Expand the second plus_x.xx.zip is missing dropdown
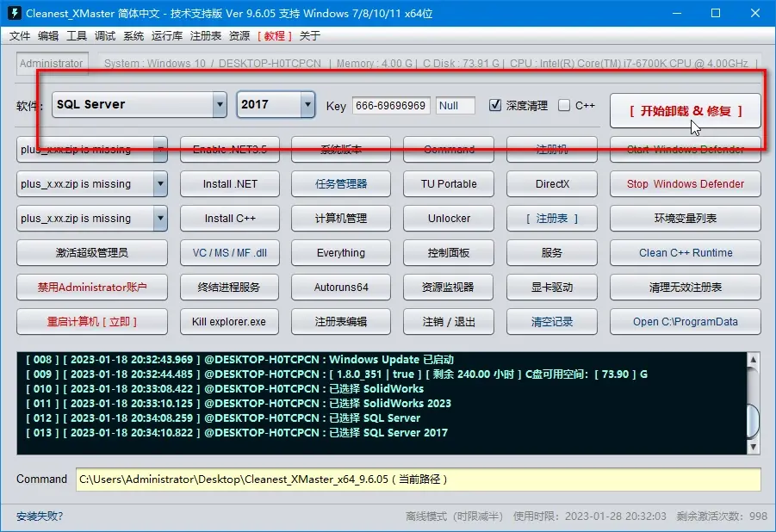The width and height of the screenshot is (776, 532). point(160,183)
